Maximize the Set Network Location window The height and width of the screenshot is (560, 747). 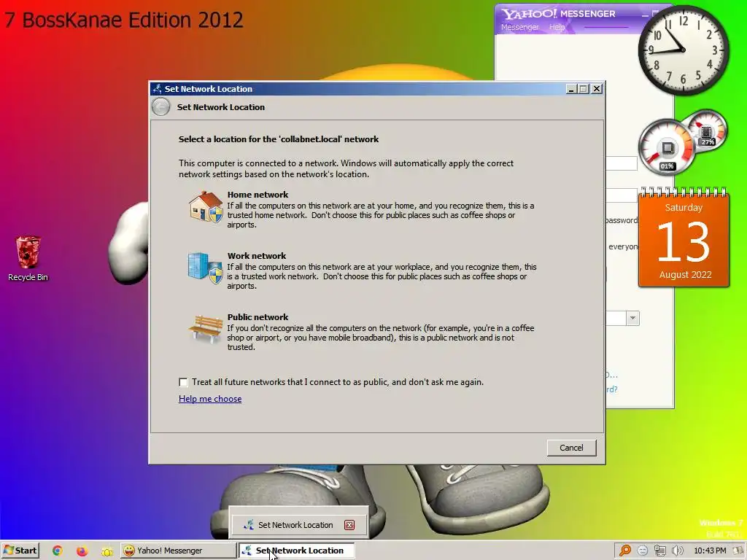click(x=584, y=88)
